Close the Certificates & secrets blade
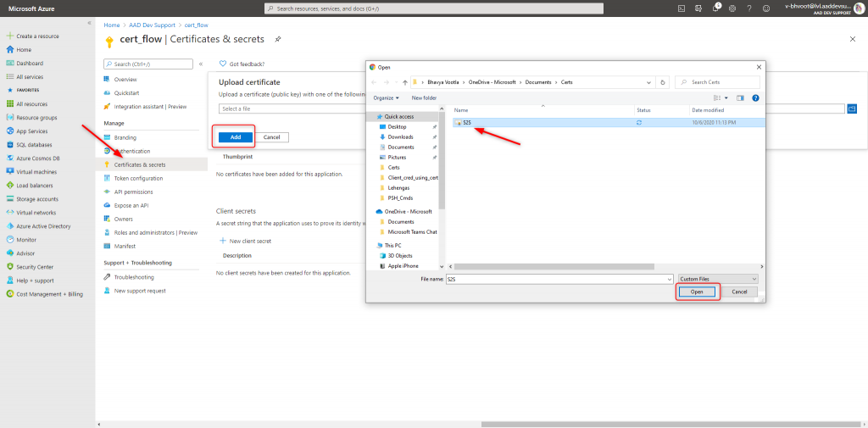The width and height of the screenshot is (868, 428). tap(853, 39)
